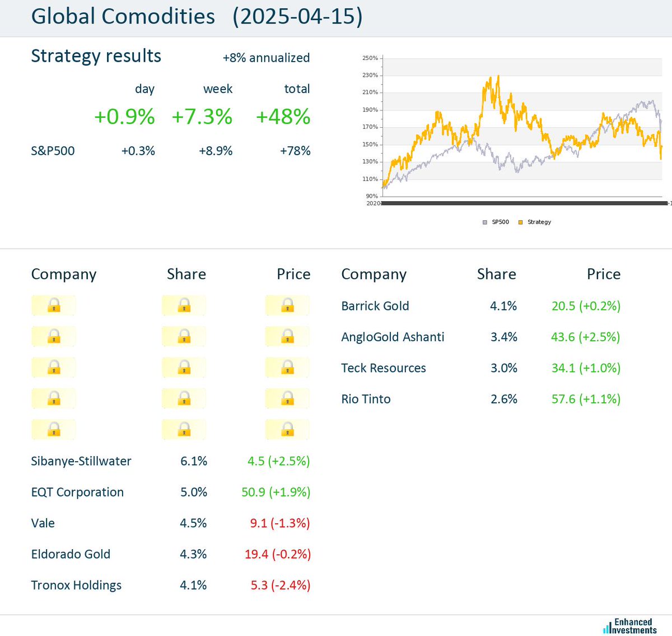Click Sibanye-Stillwater company name
The image size is (672, 636).
coord(81,461)
